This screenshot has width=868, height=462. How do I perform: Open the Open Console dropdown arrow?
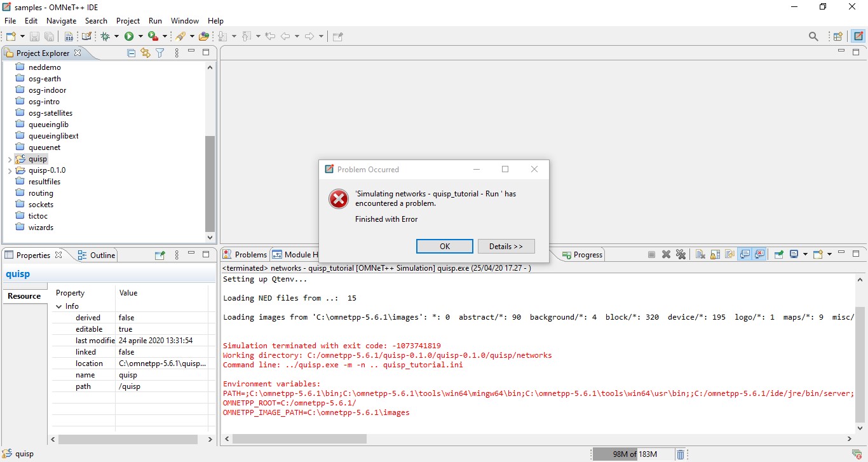pos(829,254)
